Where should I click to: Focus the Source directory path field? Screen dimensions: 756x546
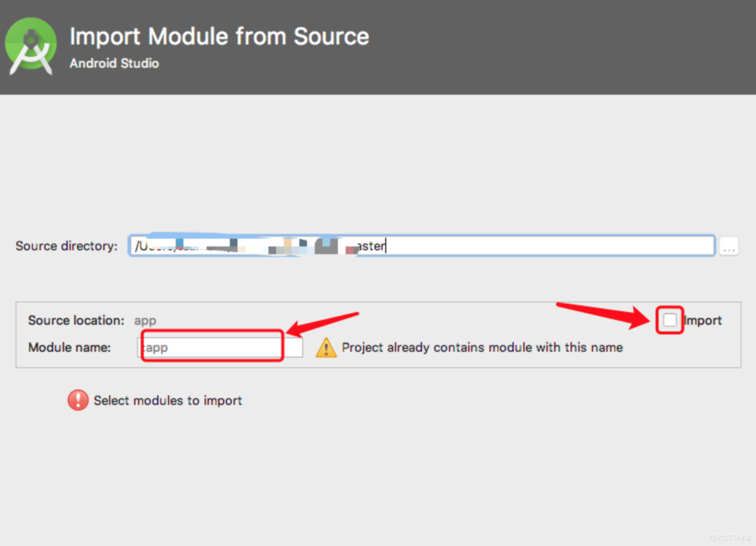pyautogui.click(x=421, y=246)
